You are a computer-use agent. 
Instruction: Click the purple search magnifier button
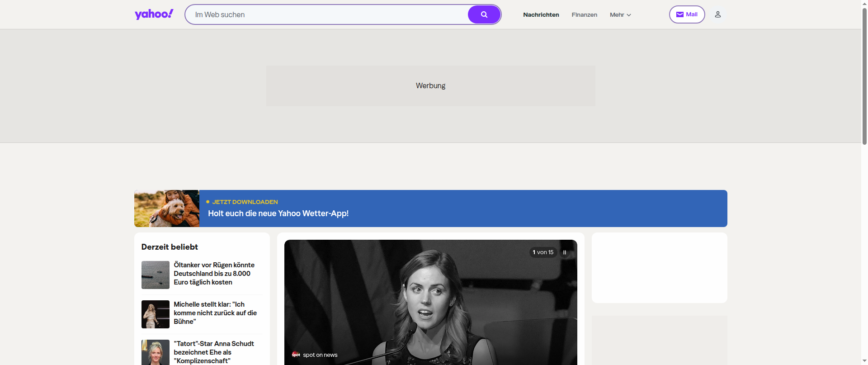[484, 14]
